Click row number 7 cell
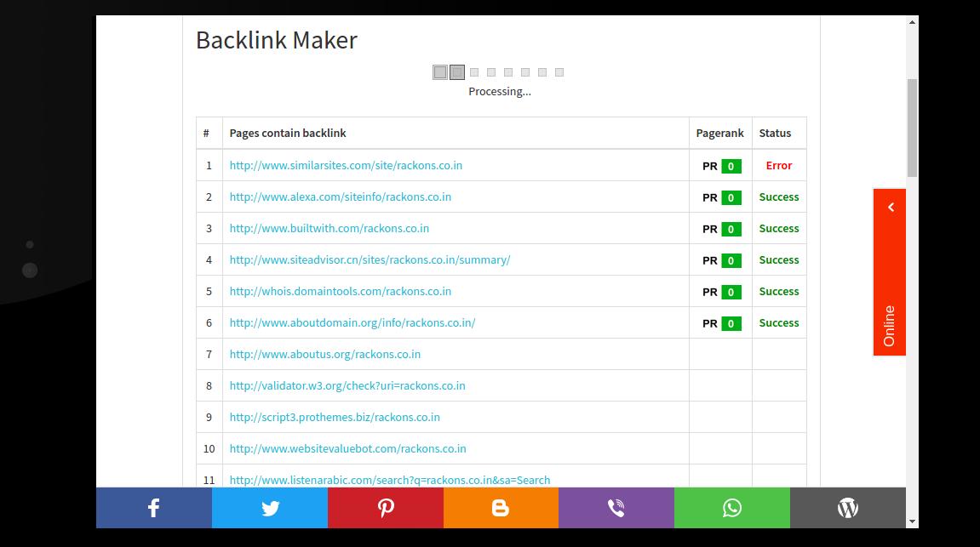Image resolution: width=980 pixels, height=547 pixels. point(209,354)
